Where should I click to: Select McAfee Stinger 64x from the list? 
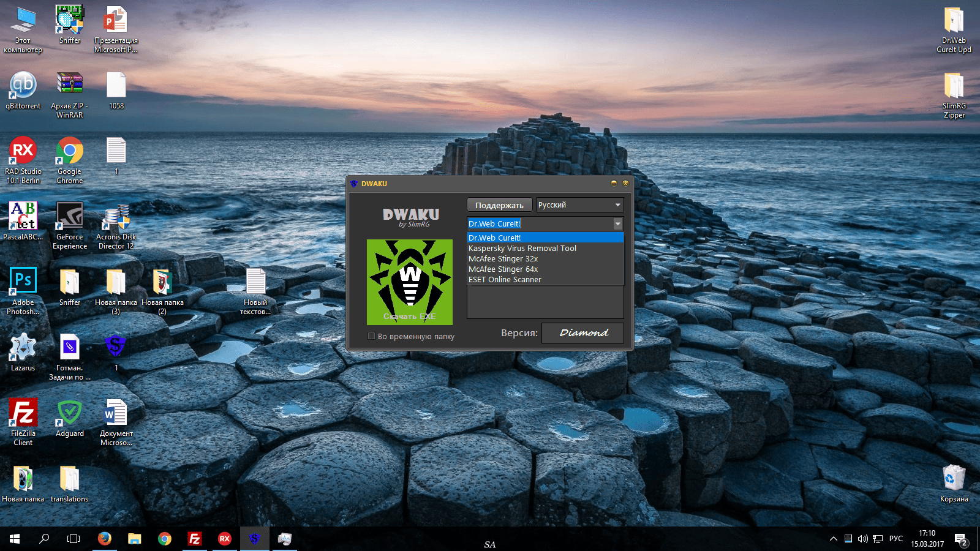pos(545,269)
